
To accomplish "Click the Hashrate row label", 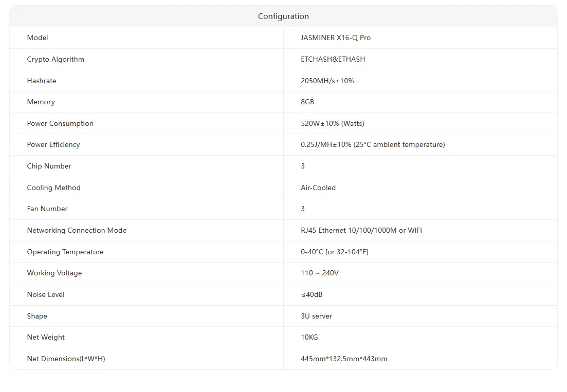I will point(42,81).
